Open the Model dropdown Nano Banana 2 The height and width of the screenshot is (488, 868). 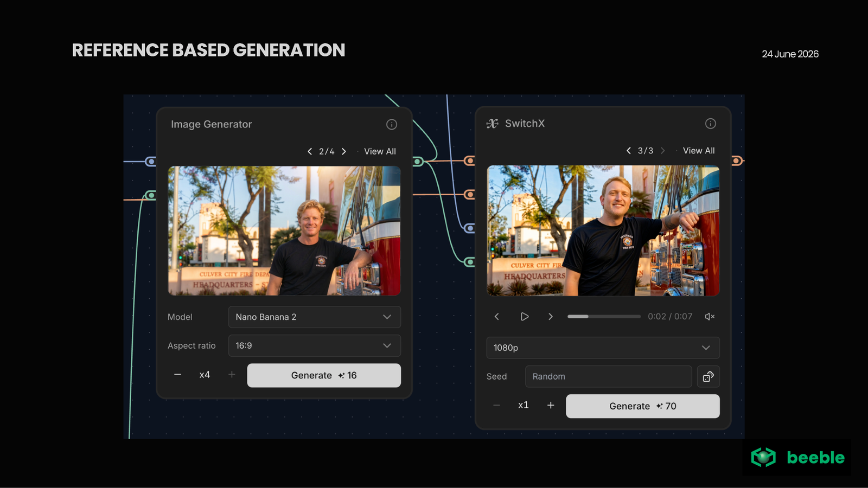[315, 317]
